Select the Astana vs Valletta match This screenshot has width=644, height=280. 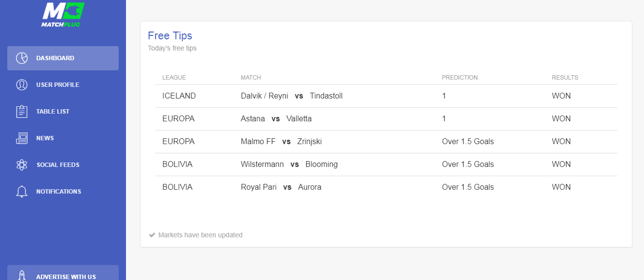click(276, 119)
